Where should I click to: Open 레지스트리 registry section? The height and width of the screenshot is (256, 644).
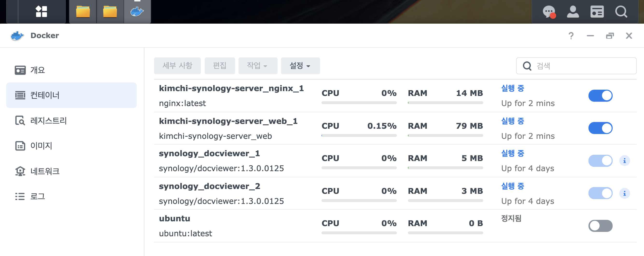pyautogui.click(x=71, y=121)
